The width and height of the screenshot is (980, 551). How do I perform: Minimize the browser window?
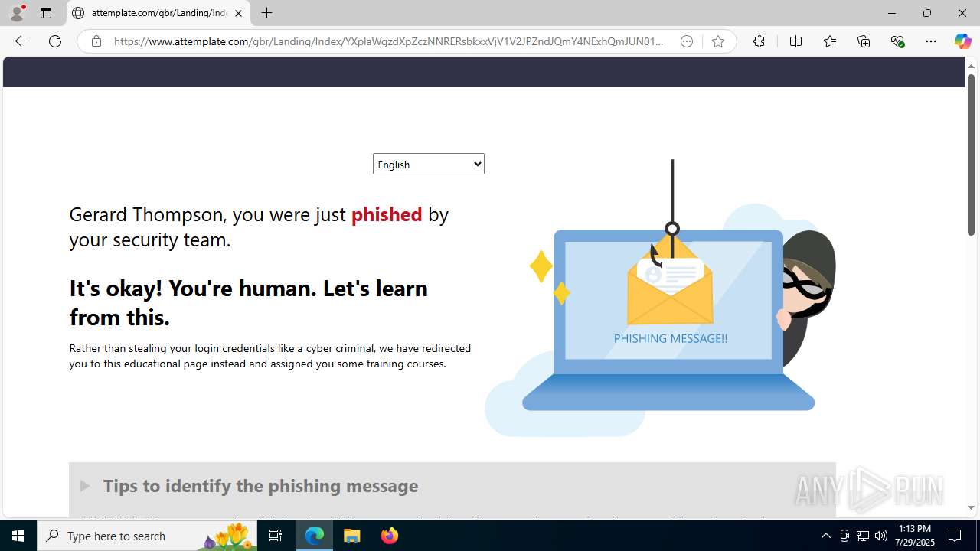pos(892,13)
